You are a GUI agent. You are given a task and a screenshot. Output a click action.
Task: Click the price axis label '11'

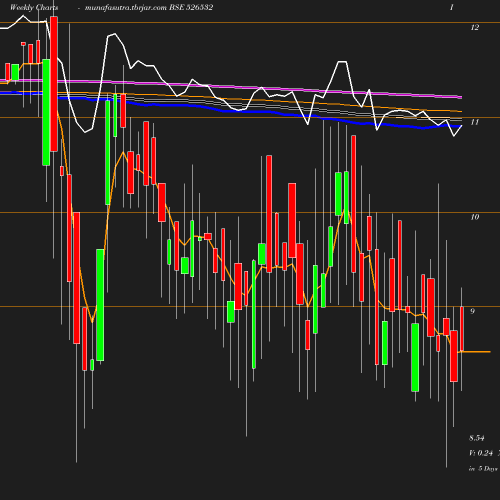(x=475, y=122)
